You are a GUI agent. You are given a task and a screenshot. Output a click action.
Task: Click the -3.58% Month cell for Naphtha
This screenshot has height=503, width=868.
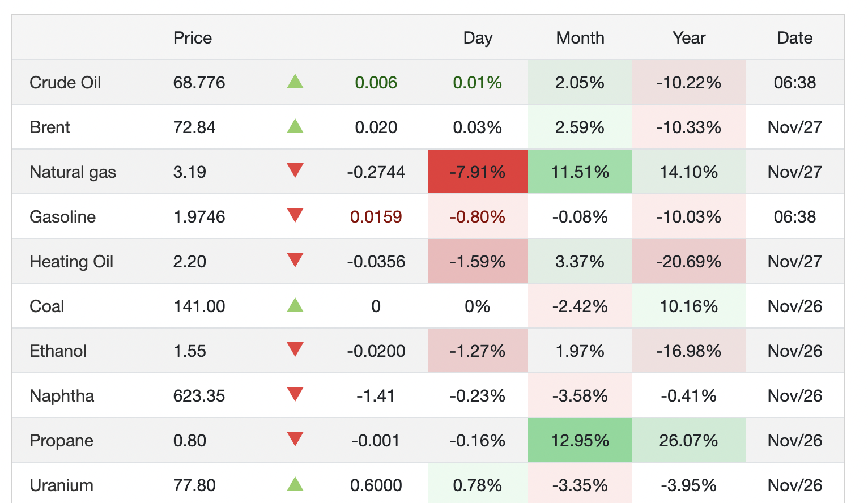(580, 395)
